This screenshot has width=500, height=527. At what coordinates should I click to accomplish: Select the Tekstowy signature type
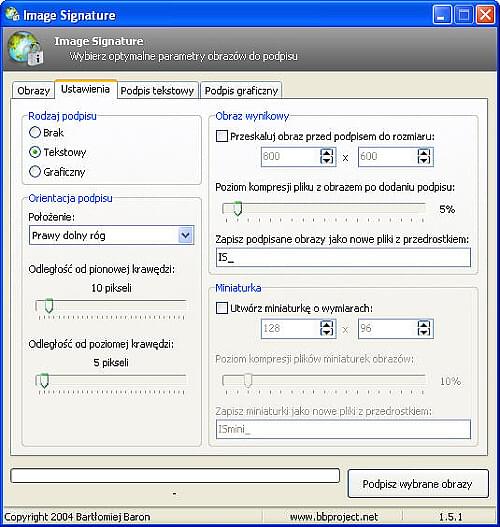click(35, 152)
